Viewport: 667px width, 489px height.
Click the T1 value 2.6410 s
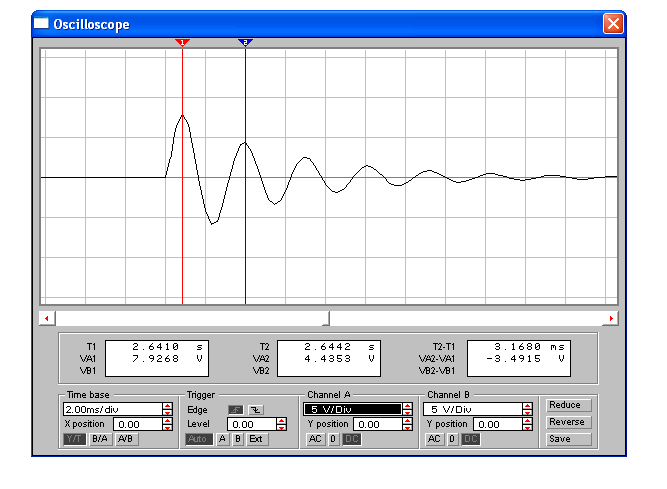click(167, 347)
